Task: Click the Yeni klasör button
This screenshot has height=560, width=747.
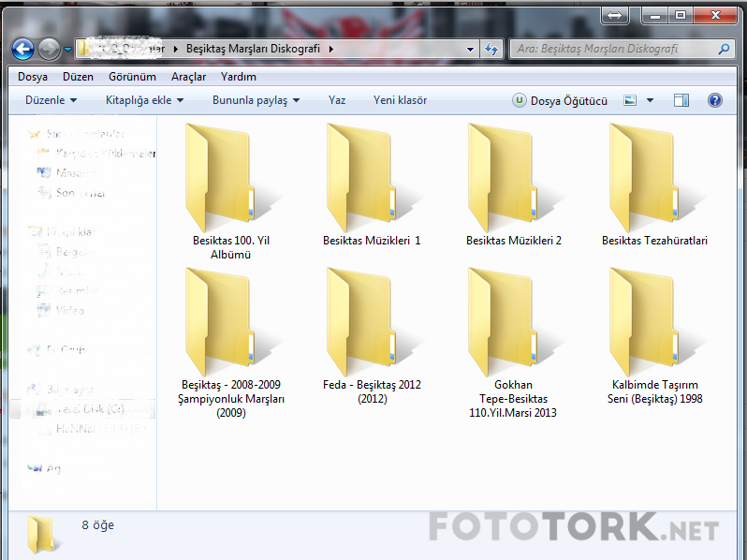Action: tap(401, 100)
